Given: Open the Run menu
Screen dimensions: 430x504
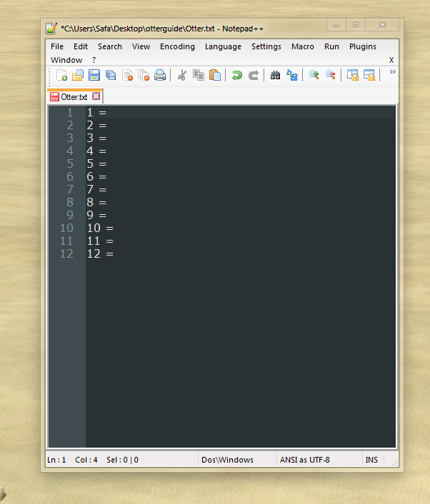Looking at the screenshot, I should (x=331, y=46).
